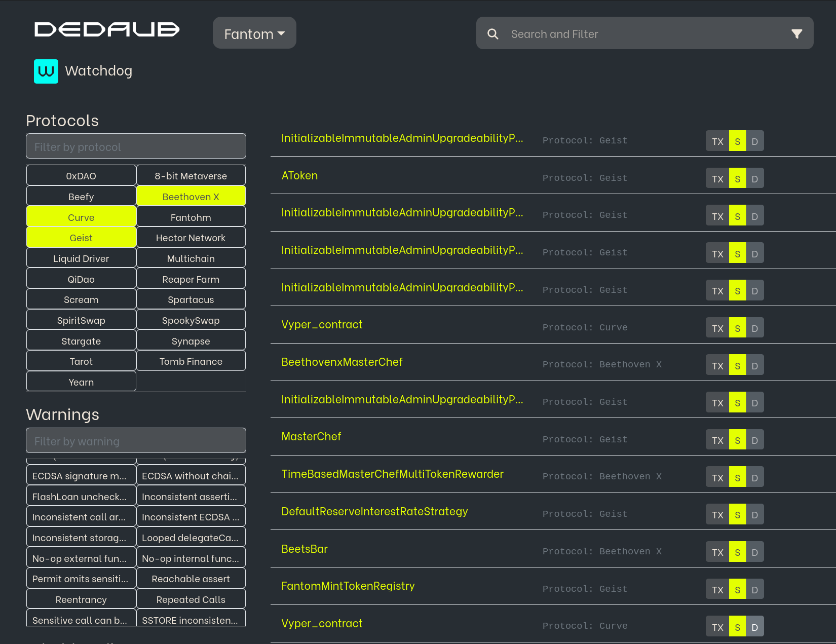
Task: Toggle the ECDSA without chain warning filter
Action: click(191, 476)
